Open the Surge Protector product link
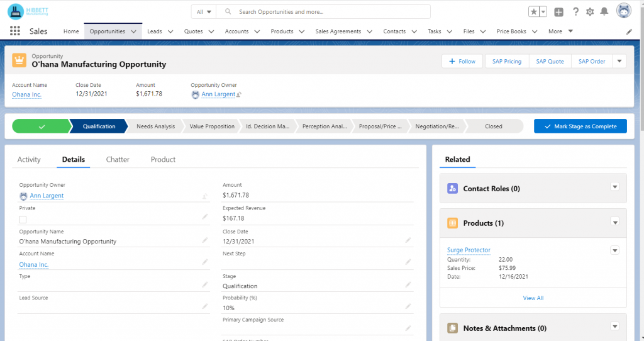This screenshot has width=644, height=341. click(x=469, y=250)
